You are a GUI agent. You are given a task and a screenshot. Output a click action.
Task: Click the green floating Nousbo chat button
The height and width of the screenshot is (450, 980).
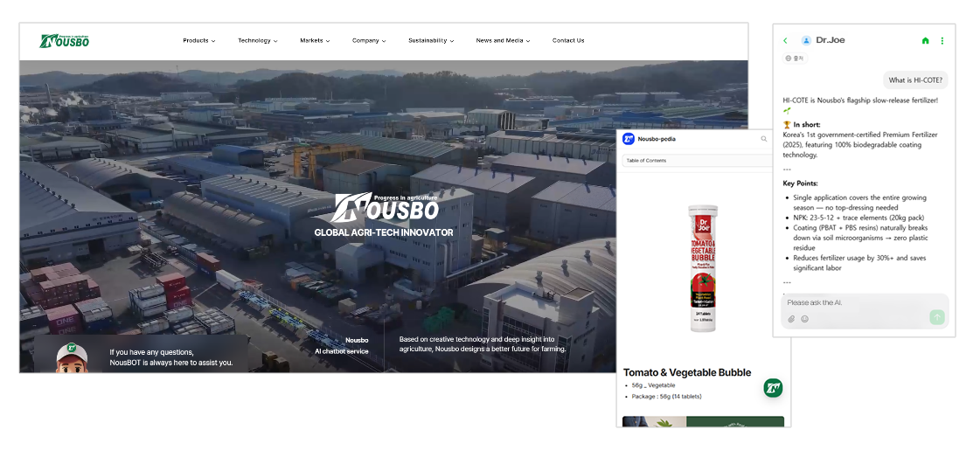pyautogui.click(x=773, y=387)
